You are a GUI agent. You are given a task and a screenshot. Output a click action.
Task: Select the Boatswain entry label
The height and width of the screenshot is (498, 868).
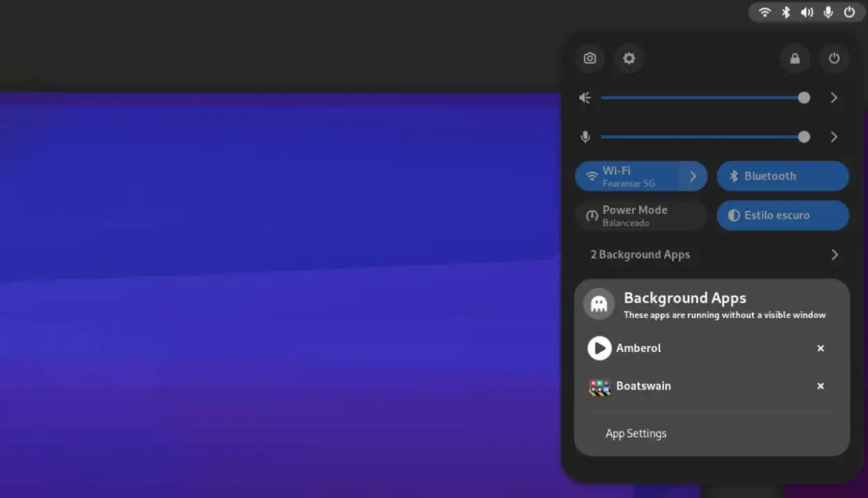click(x=644, y=386)
